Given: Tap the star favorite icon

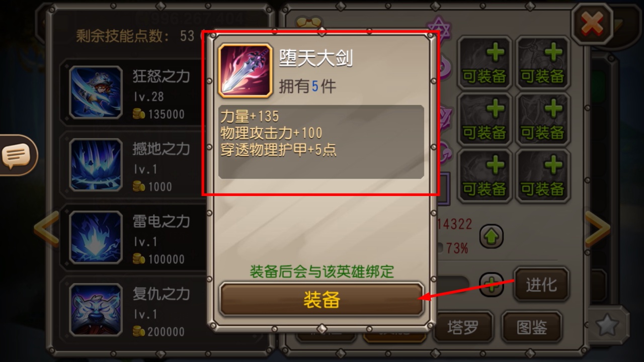Looking at the screenshot, I should pos(607,326).
